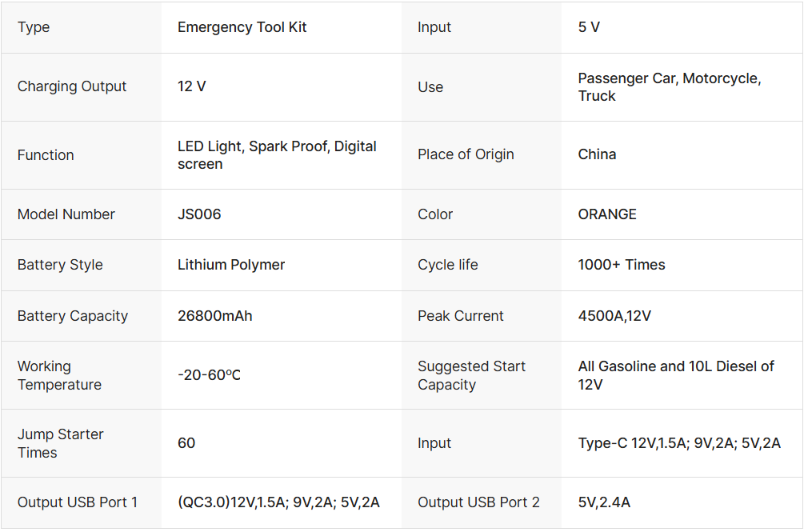This screenshot has width=804, height=532.
Task: Select the Passenger Car, Motorcycle, Truck text
Action: (669, 87)
